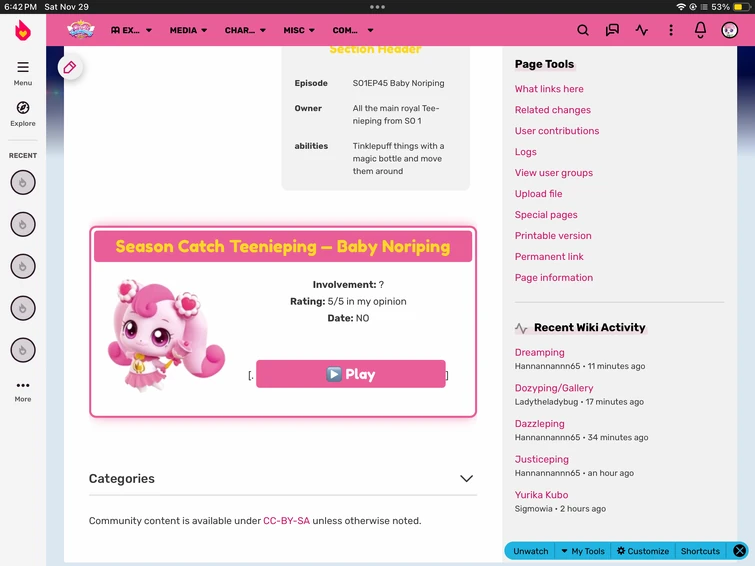Viewport: 755px width, 566px height.
Task: Open the Catch Teenieping wiki logo
Action: tap(80, 30)
